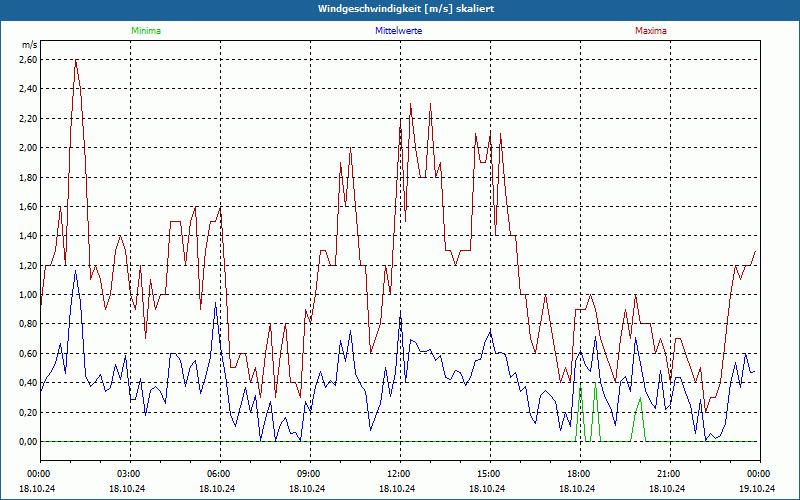Screen dimensions: 800x500
Task: Click the 0,60 y-axis value
Action: [29, 354]
